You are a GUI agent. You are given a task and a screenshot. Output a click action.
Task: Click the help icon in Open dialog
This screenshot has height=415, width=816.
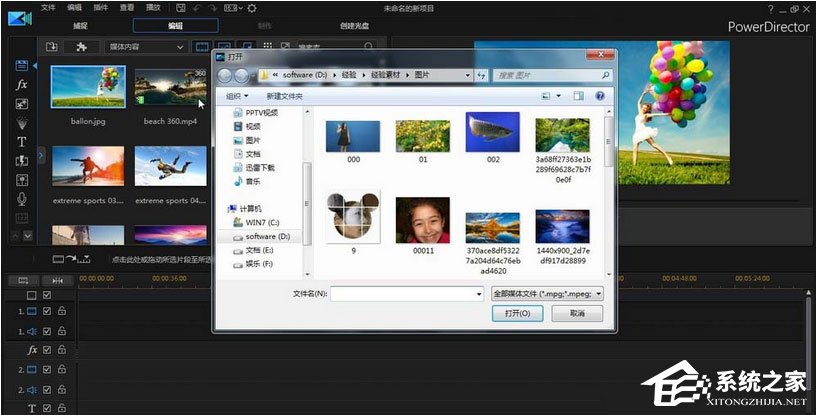click(600, 96)
